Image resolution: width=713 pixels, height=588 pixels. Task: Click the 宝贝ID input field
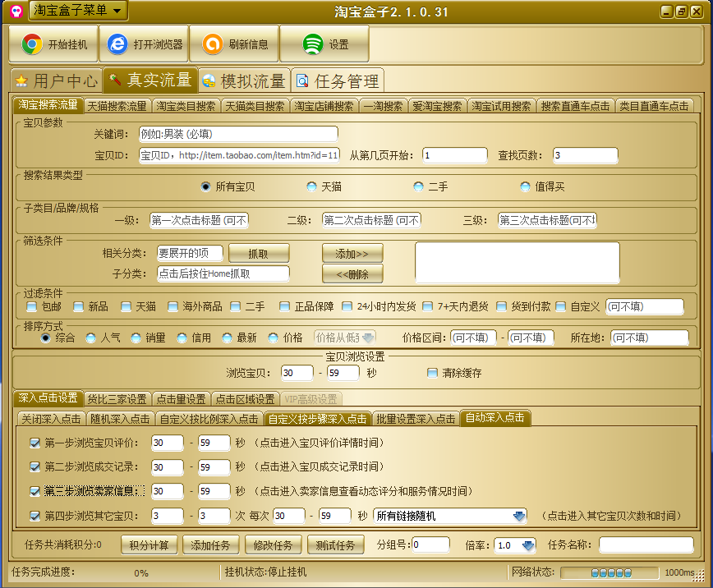pyautogui.click(x=239, y=155)
